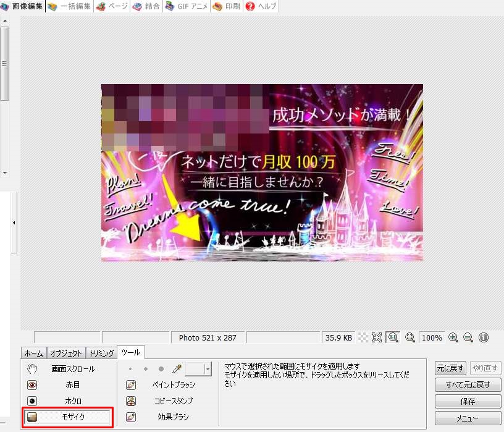Open the brush color dropdown arrow

click(208, 369)
